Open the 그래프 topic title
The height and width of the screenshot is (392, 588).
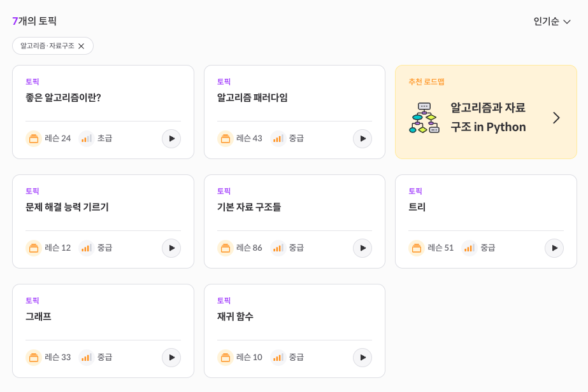[38, 317]
